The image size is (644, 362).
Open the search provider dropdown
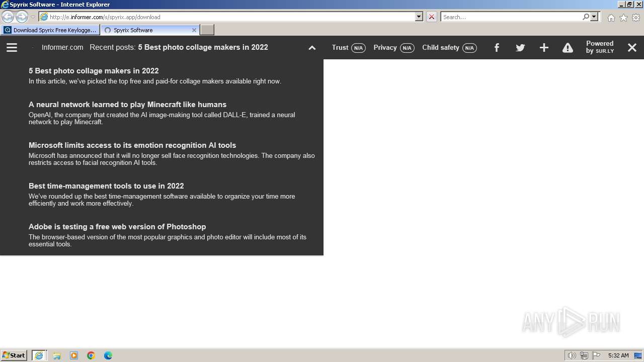[x=594, y=17]
